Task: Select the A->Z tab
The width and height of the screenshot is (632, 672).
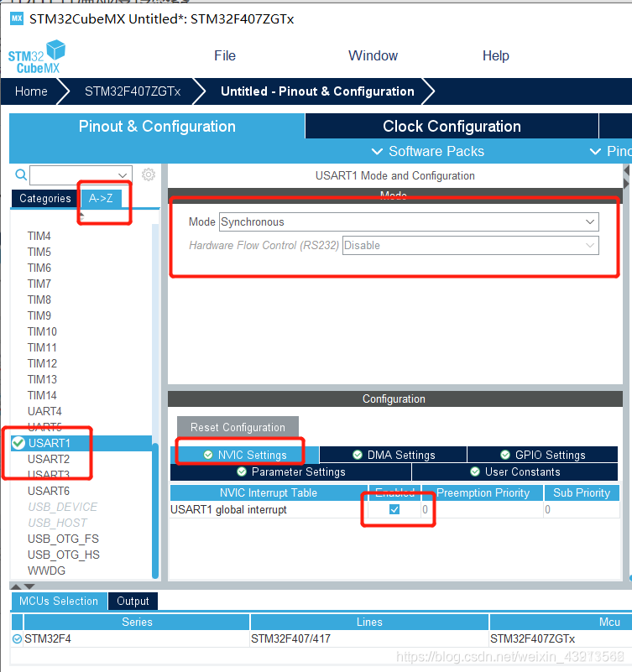Action: [x=102, y=199]
